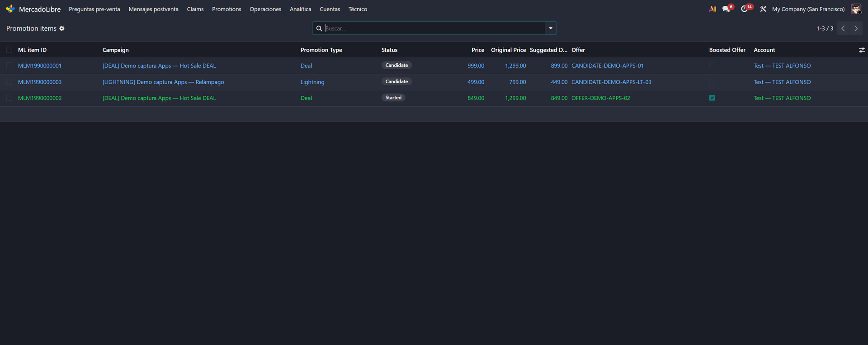Screen dimensions: 868x345
Task: Focus the Buscar search field
Action: [x=434, y=28]
